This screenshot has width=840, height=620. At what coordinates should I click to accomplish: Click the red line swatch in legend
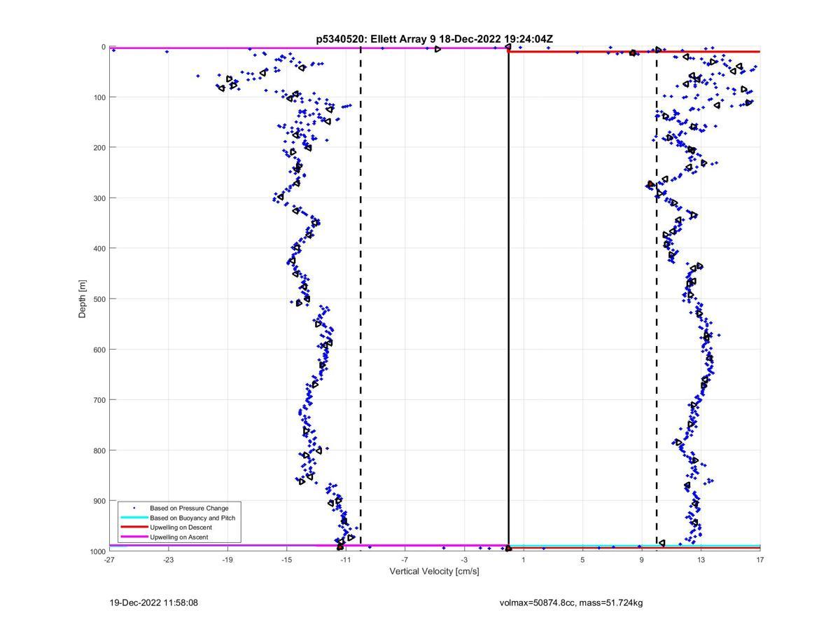pyautogui.click(x=134, y=528)
